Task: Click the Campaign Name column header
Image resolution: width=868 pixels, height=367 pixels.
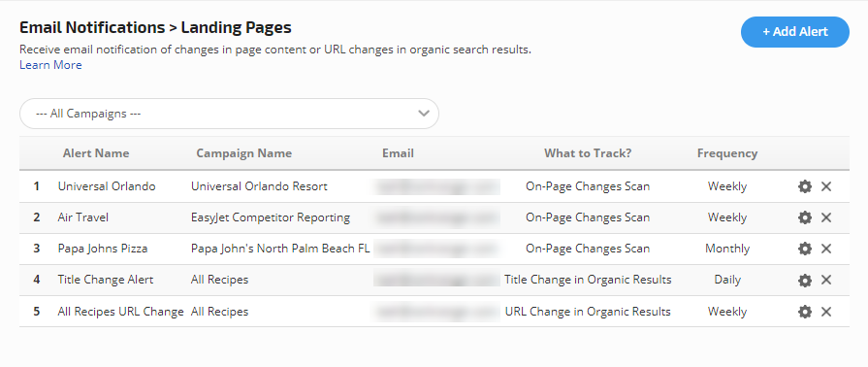Action: pos(244,153)
